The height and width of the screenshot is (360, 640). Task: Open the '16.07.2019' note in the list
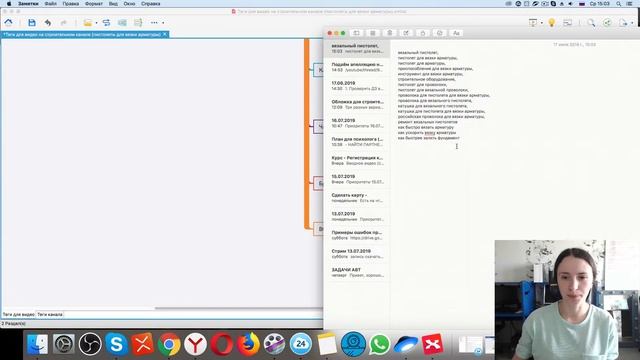click(357, 123)
